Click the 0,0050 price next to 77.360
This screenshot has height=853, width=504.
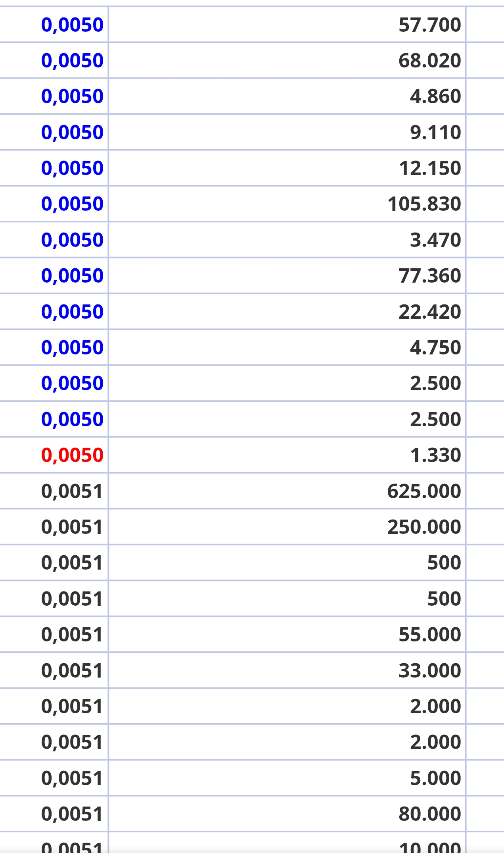(x=72, y=275)
